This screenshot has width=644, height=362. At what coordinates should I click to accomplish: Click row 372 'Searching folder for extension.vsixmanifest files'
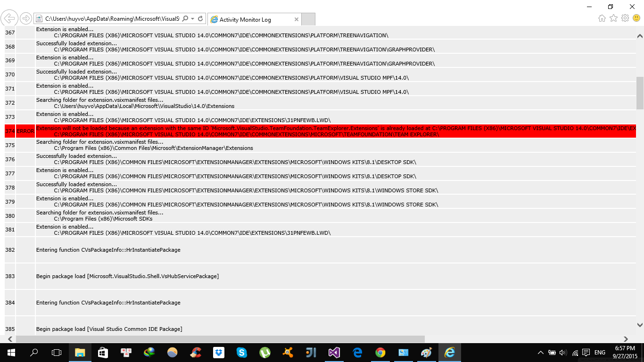[x=100, y=100]
